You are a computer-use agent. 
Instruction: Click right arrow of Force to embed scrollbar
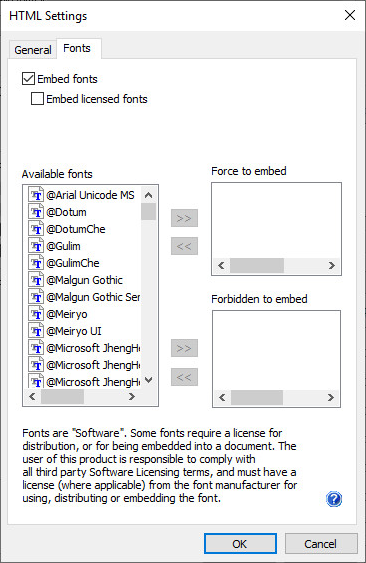(x=332, y=266)
